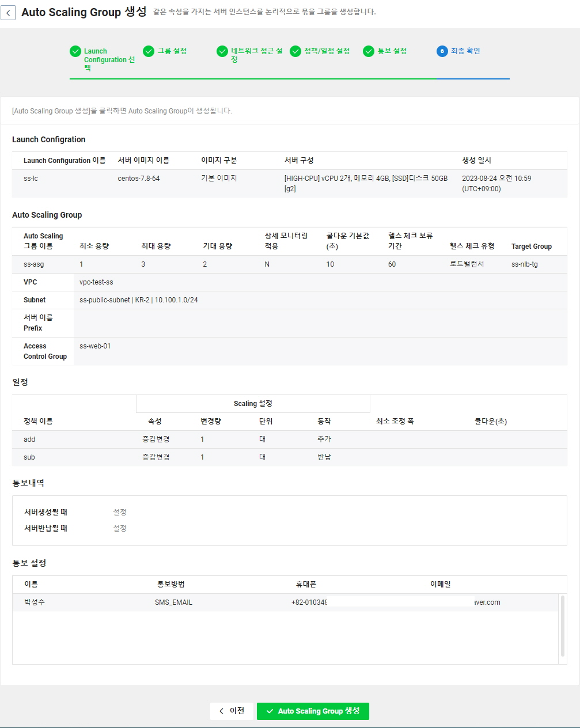The width and height of the screenshot is (580, 728).
Task: Select the 최종 확인 step
Action: click(x=465, y=51)
